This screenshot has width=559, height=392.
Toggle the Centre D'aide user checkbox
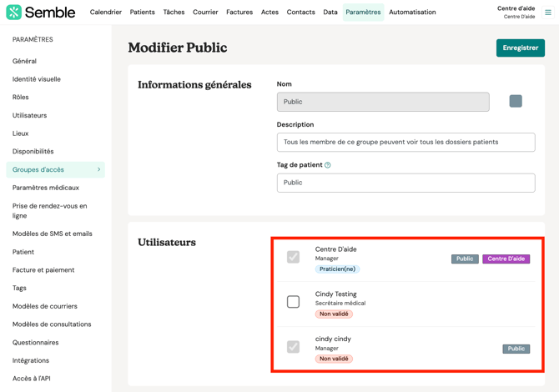pyautogui.click(x=293, y=257)
